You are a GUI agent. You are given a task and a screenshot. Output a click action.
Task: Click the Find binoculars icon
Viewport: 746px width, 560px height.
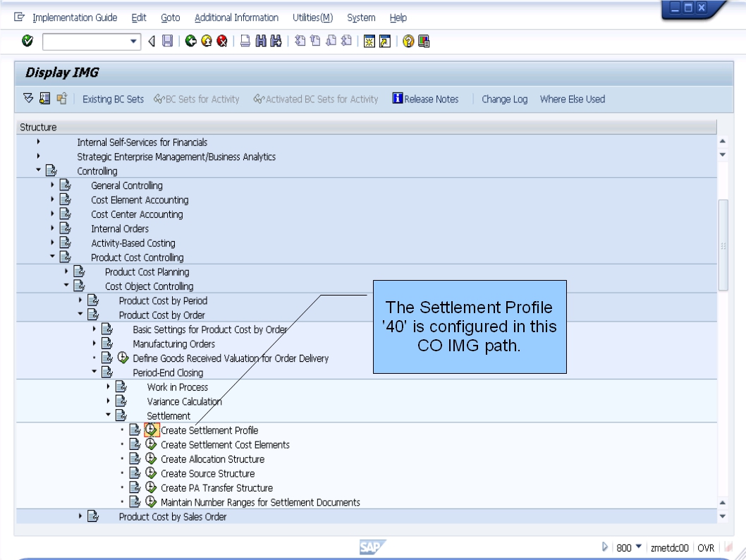(261, 42)
